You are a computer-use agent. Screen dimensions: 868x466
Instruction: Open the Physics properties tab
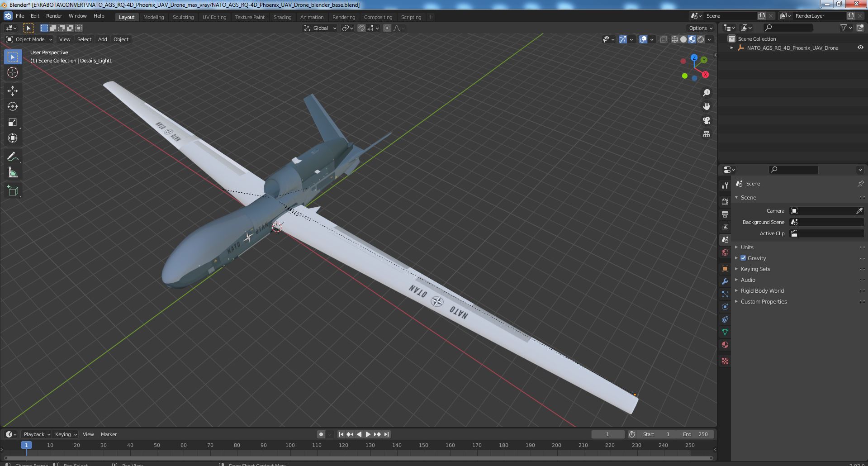[725, 307]
